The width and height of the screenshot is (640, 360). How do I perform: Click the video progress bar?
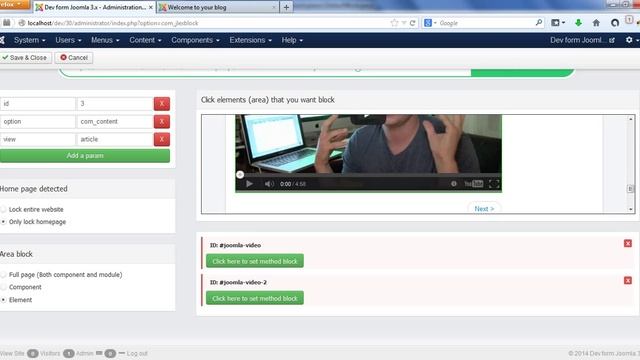pos(368,175)
